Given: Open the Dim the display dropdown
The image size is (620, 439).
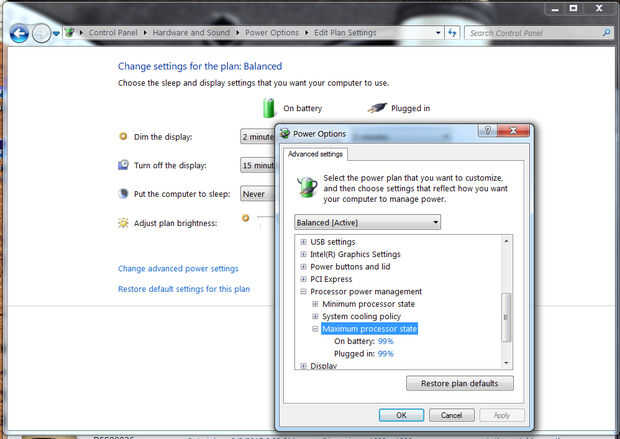Looking at the screenshot, I should pyautogui.click(x=257, y=136).
